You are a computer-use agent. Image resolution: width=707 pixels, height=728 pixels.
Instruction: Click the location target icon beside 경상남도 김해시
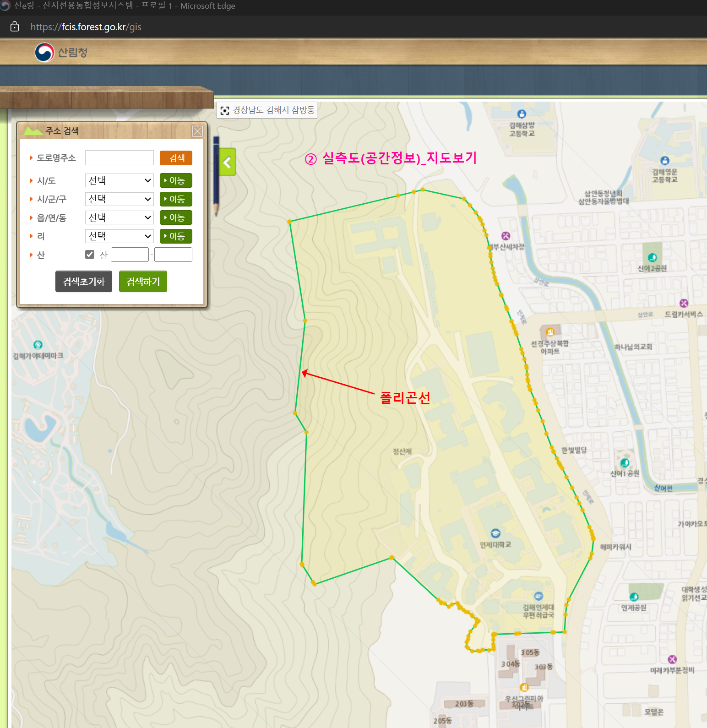pyautogui.click(x=225, y=110)
